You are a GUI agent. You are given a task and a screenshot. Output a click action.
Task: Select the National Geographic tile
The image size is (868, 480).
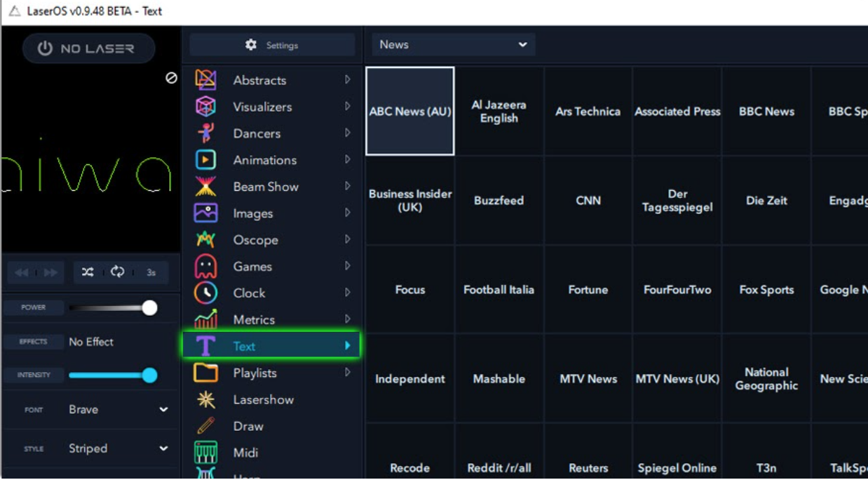click(766, 379)
